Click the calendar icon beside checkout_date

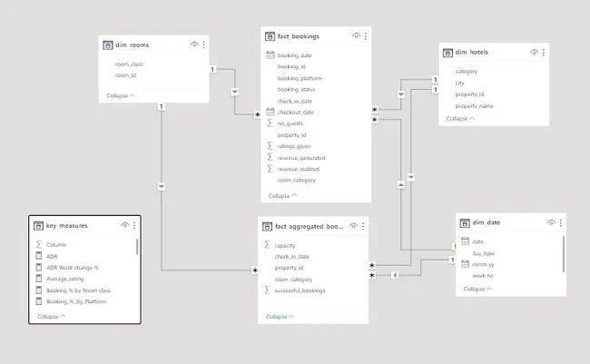pyautogui.click(x=270, y=112)
